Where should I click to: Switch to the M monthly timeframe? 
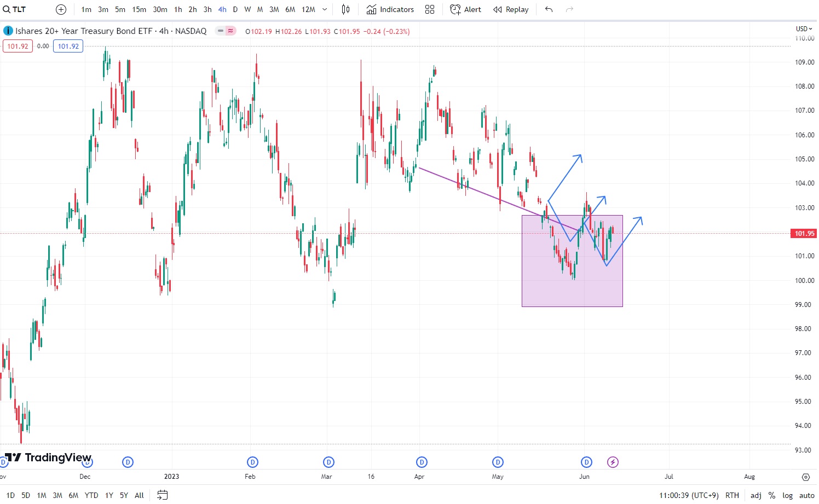[x=260, y=9]
